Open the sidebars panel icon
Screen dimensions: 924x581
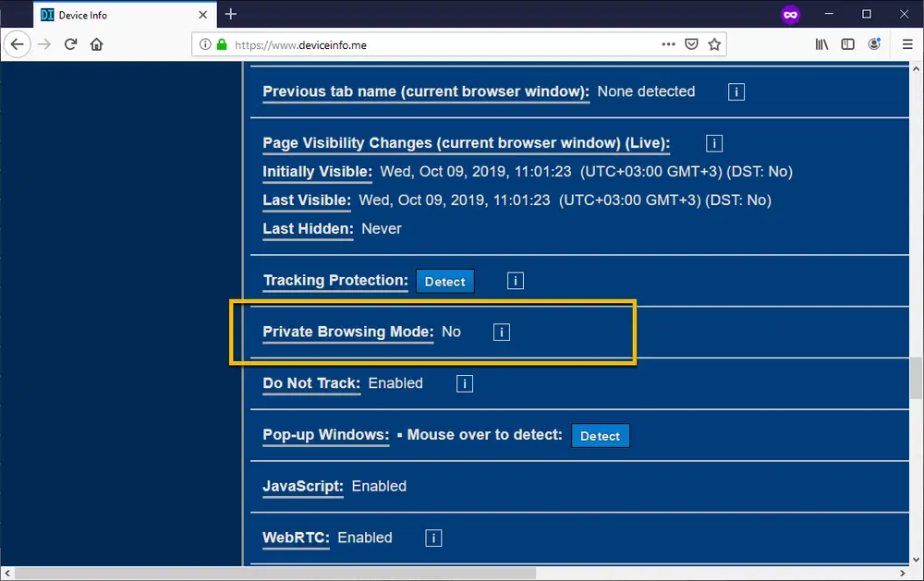[847, 43]
